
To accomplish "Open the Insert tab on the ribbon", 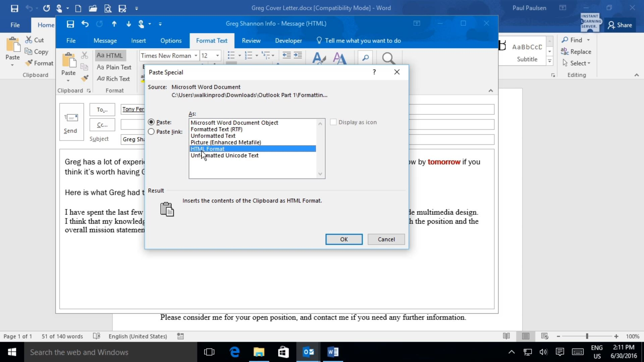I will coord(139,41).
